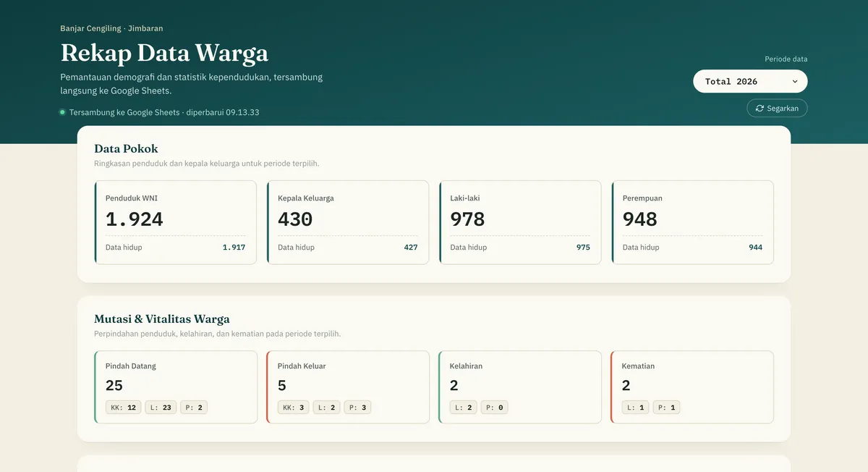This screenshot has width=868, height=472.
Task: Click Data hidup value 944
Action: pyautogui.click(x=755, y=248)
